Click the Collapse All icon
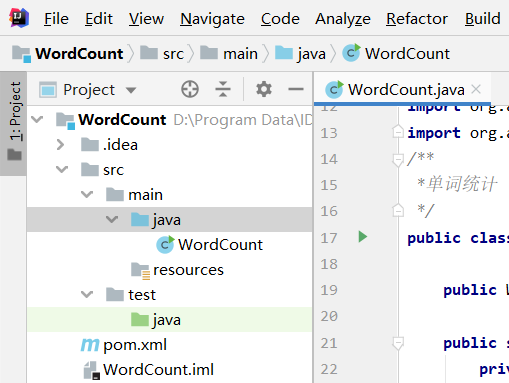Screen dimensions: 509x383 (x=223, y=89)
